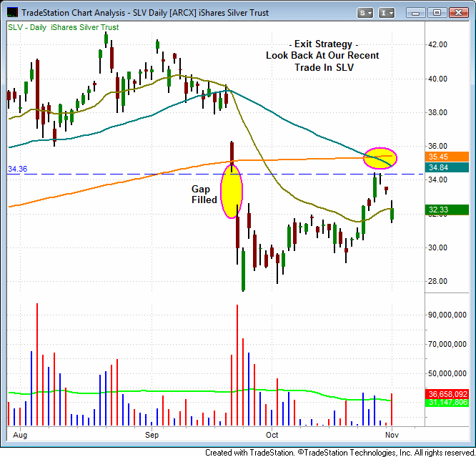The width and height of the screenshot is (476, 457).
Task: Maximize the chart analysis window
Action: tap(437, 13)
